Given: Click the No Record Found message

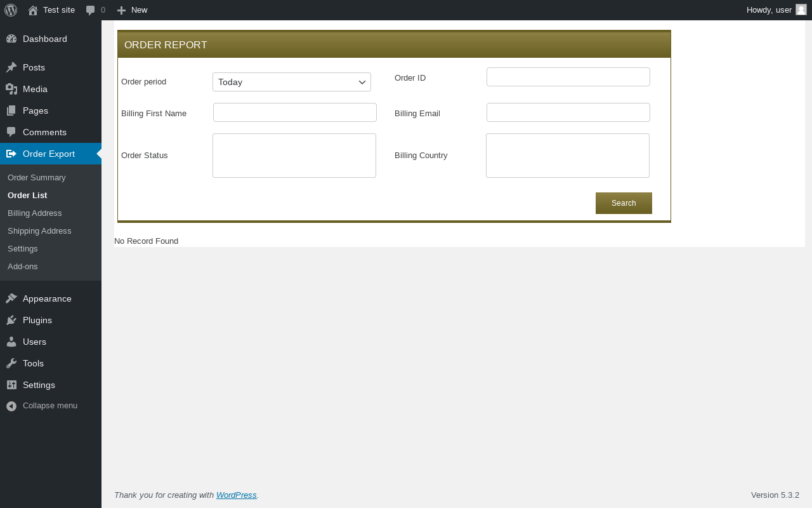Looking at the screenshot, I should click(146, 241).
